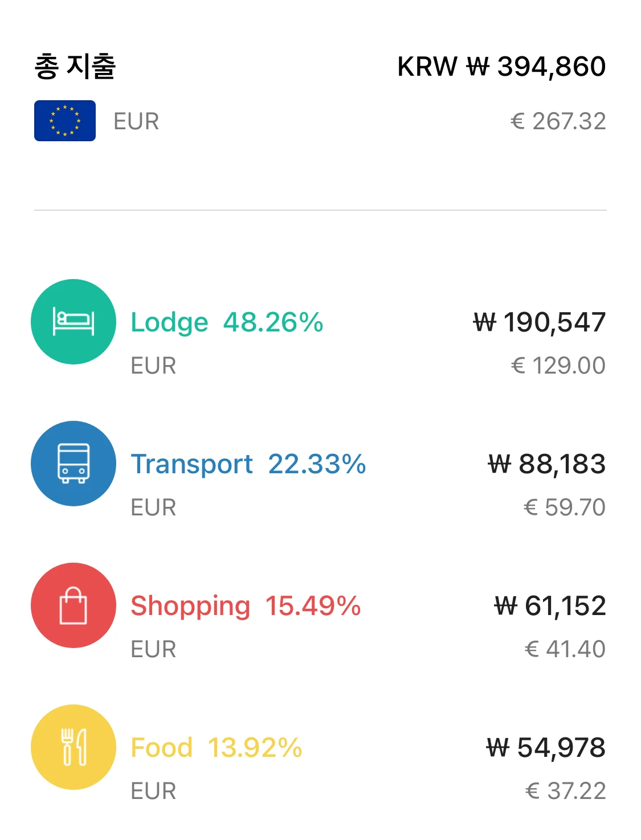Tap the € 41.40 Shopping euro value
The height and width of the screenshot is (840, 641).
tap(565, 649)
